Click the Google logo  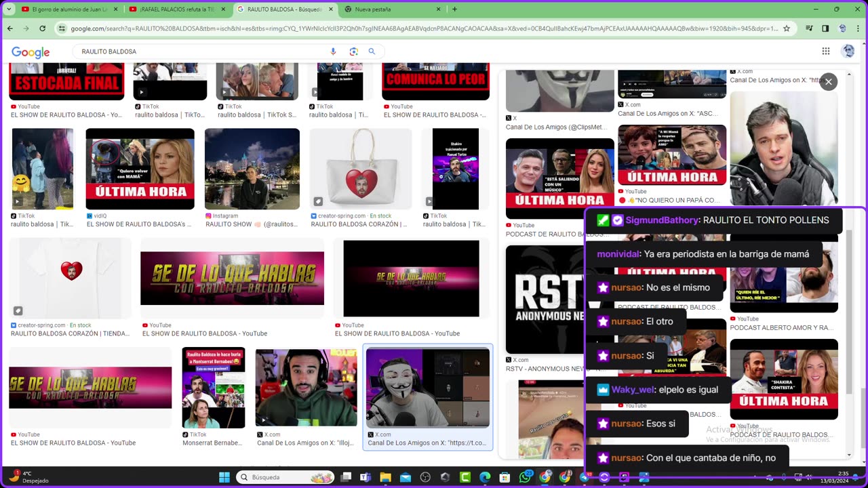[x=31, y=52]
